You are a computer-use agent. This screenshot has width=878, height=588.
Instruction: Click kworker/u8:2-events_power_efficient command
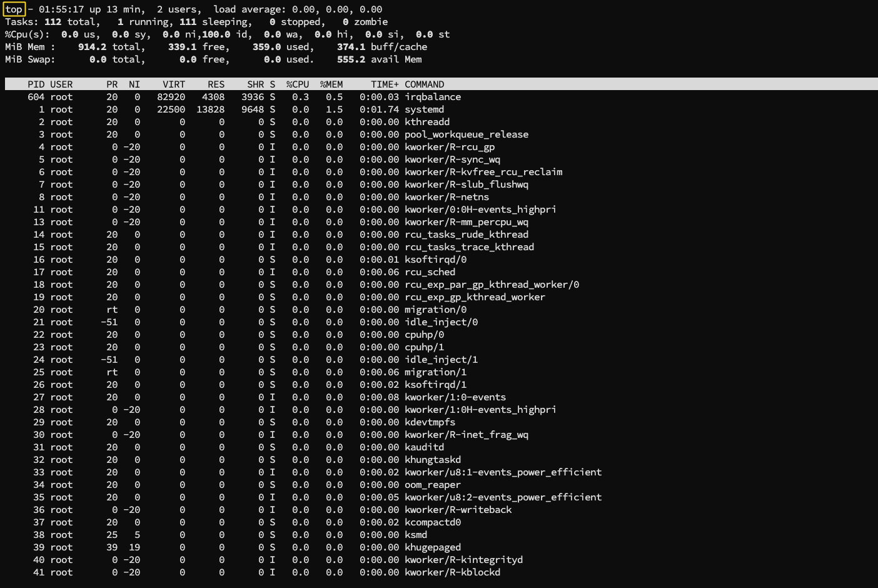click(x=503, y=497)
